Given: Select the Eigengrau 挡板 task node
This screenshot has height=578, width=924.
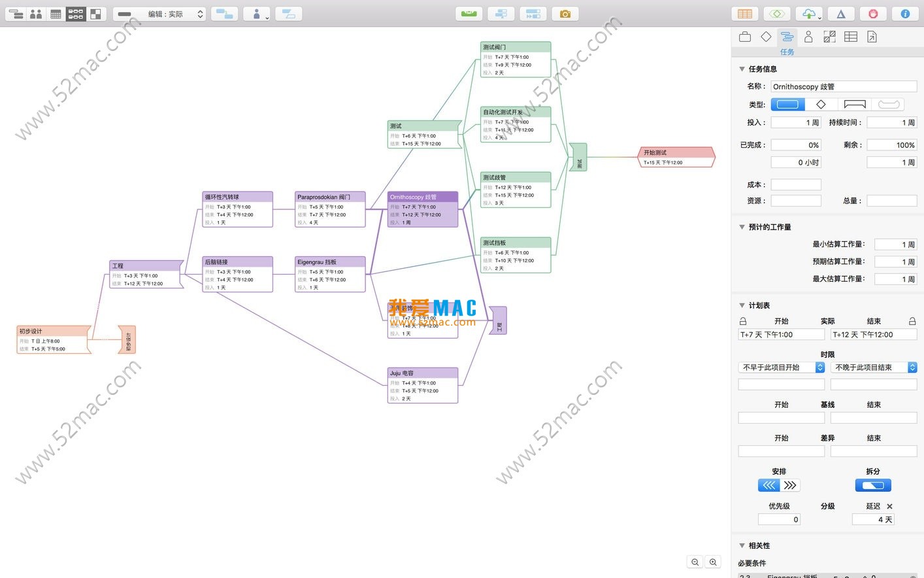Looking at the screenshot, I should point(330,274).
